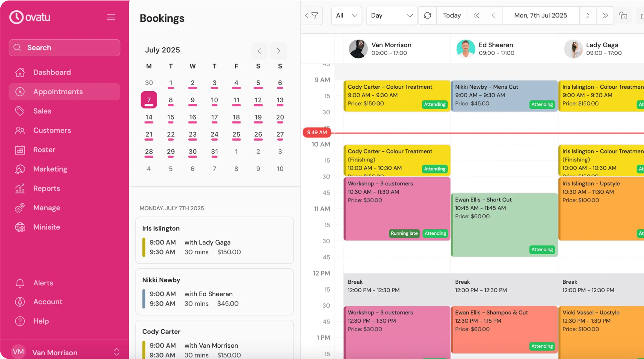Image resolution: width=644 pixels, height=359 pixels.
Task: Refresh the calendar with the sync icon
Action: [427, 15]
